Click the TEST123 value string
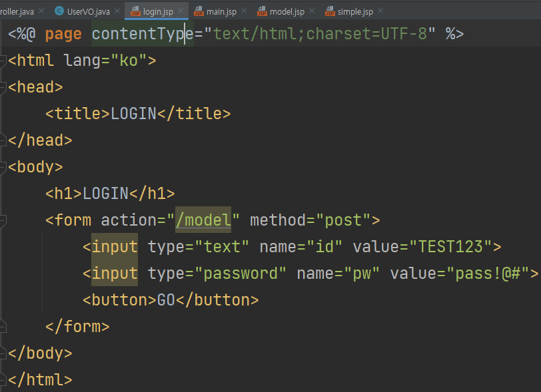Image resolution: width=541 pixels, height=392 pixels. click(x=450, y=247)
